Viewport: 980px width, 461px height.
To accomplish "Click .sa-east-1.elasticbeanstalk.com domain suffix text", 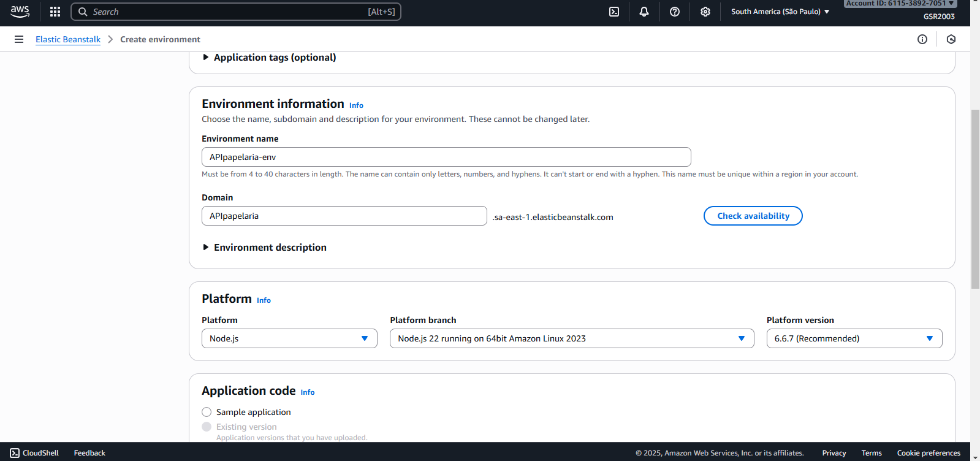I will (x=553, y=217).
